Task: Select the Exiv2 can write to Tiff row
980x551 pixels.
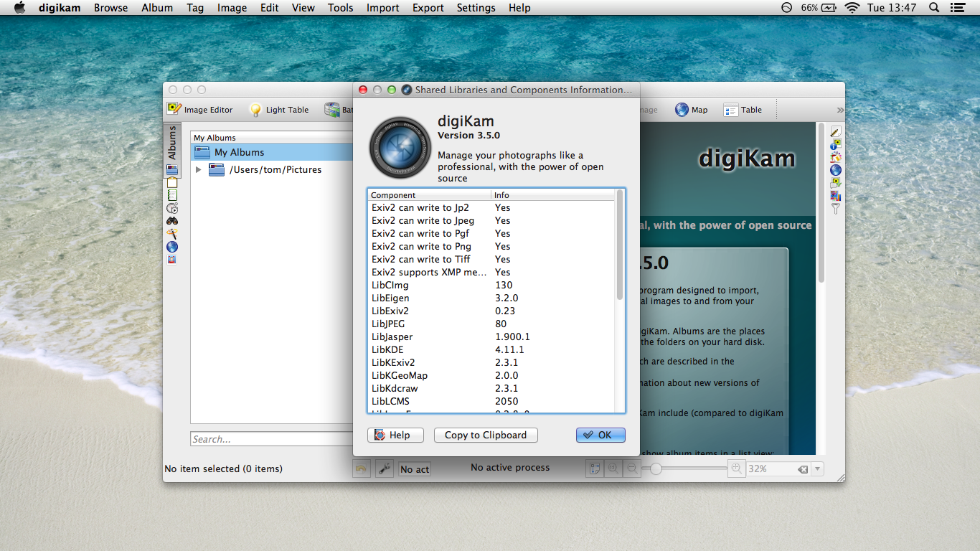Action: click(x=491, y=259)
